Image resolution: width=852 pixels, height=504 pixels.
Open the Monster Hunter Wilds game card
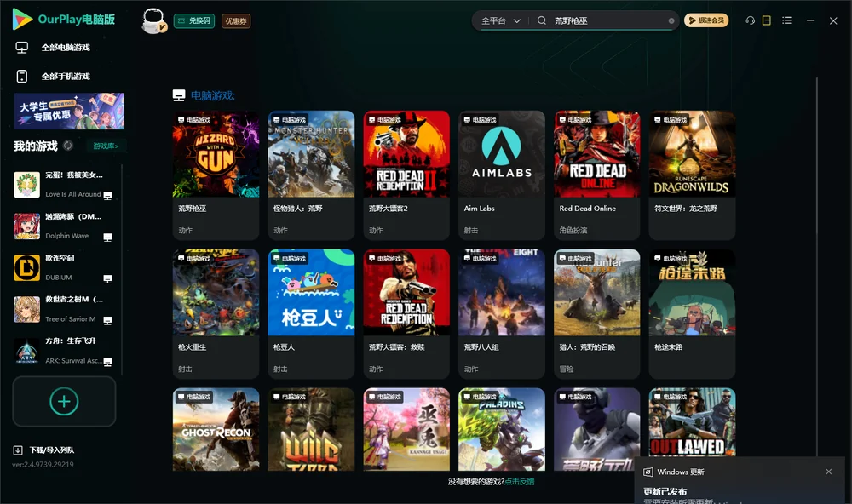coord(311,175)
